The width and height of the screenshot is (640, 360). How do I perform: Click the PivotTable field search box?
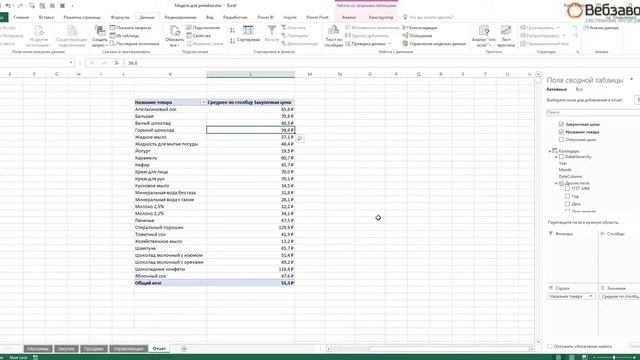[x=593, y=112]
